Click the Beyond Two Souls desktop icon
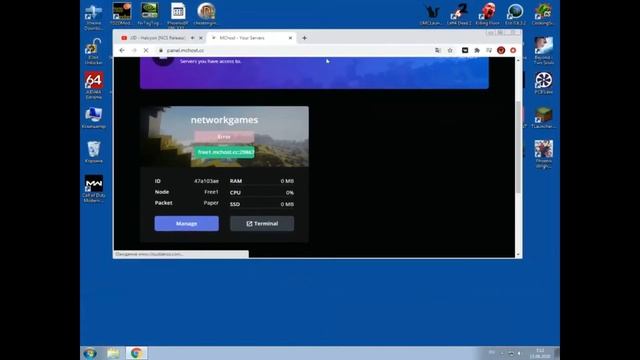Viewport: 640px width, 360px height. (x=544, y=50)
